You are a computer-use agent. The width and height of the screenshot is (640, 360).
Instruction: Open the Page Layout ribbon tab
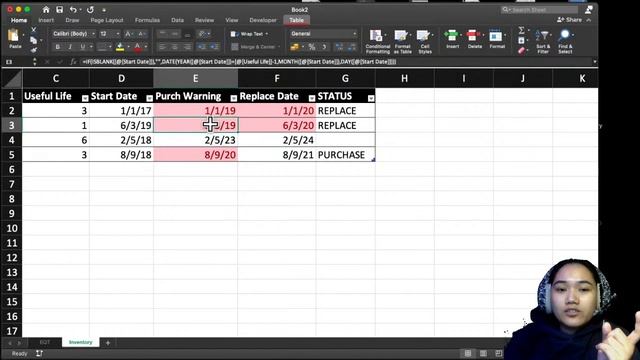107,20
